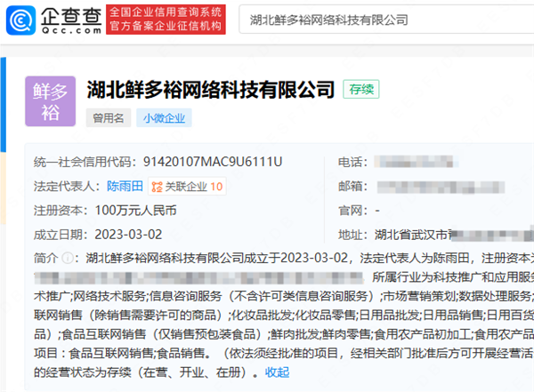Click the 小微企业 tag
This screenshot has width=534, height=392.
click(164, 118)
